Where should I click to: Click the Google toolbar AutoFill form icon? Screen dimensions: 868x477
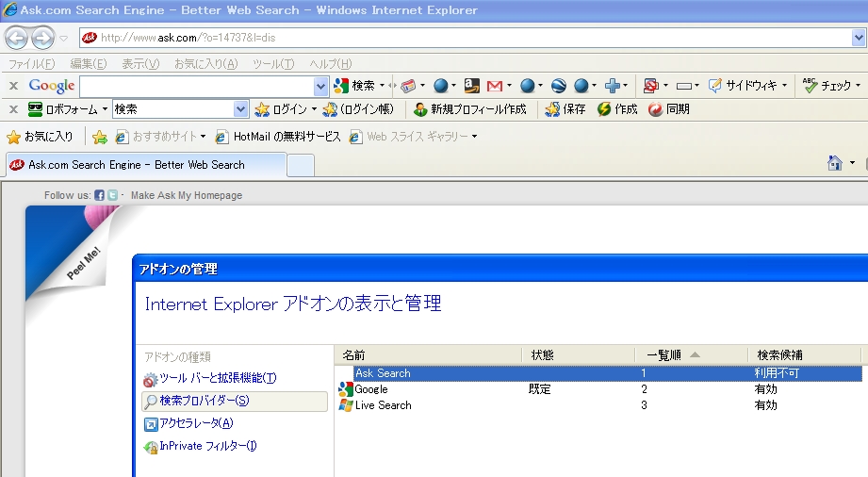point(684,86)
